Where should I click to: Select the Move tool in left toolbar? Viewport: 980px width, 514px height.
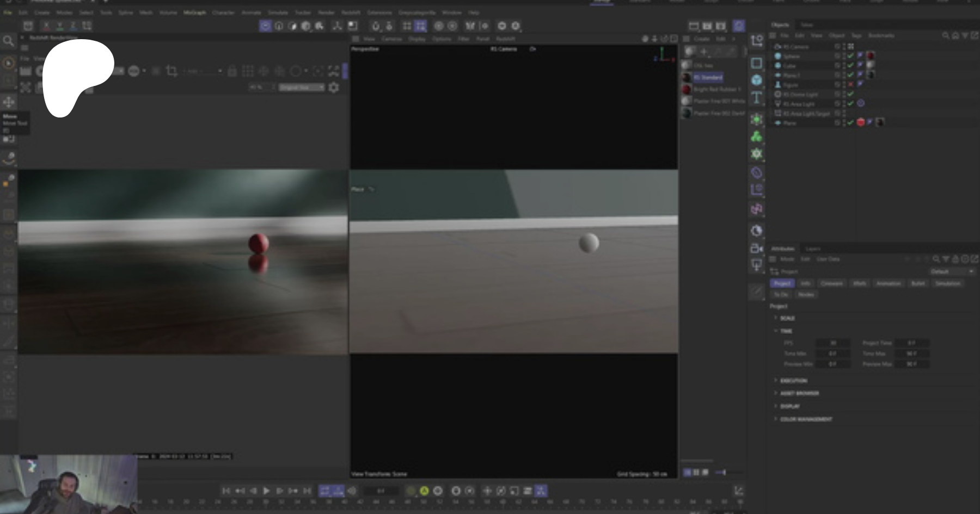click(x=9, y=102)
